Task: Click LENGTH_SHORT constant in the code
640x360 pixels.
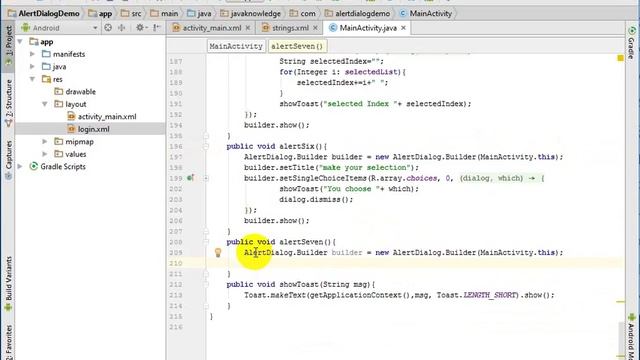Action: 490,295
